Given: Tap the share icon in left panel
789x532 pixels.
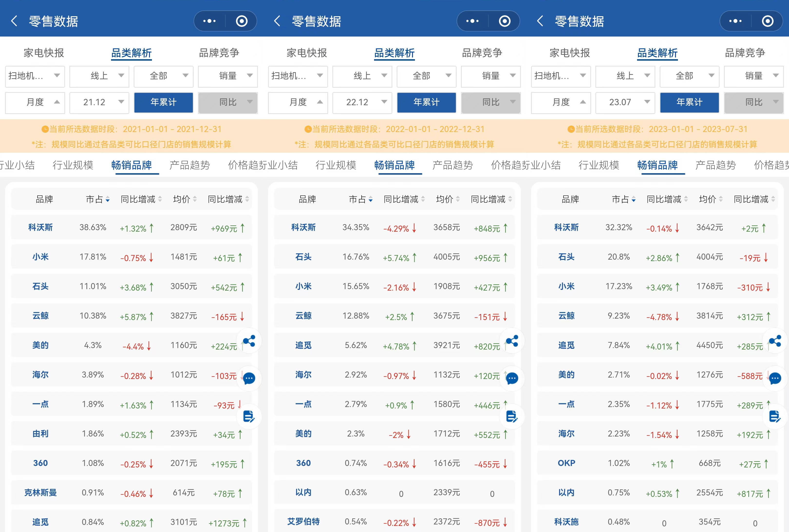Looking at the screenshot, I should pyautogui.click(x=249, y=341).
